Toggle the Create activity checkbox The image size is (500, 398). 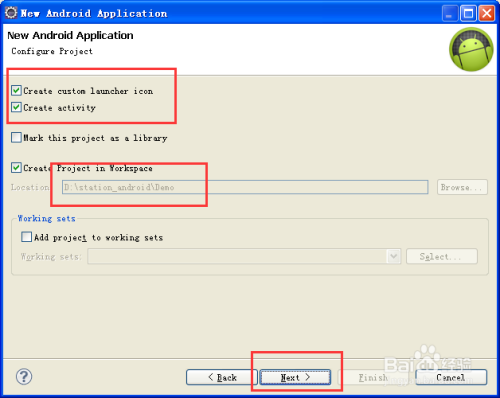(x=16, y=107)
